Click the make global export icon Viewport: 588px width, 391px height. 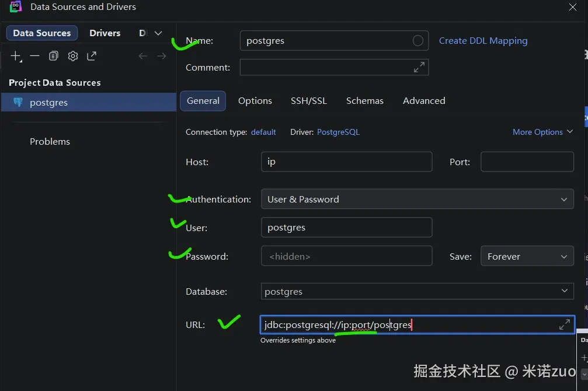pyautogui.click(x=92, y=56)
